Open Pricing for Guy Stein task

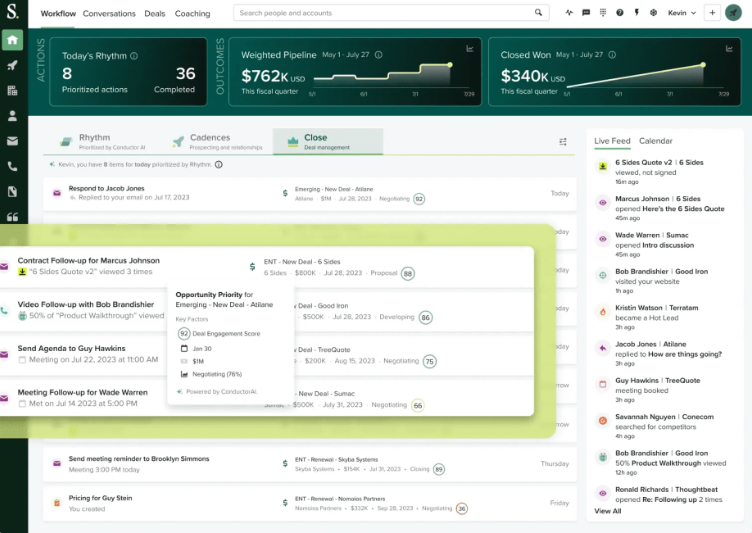click(x=310, y=503)
